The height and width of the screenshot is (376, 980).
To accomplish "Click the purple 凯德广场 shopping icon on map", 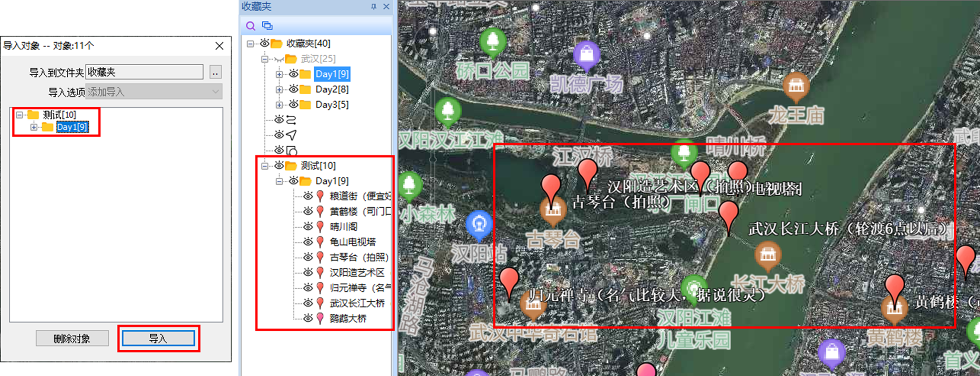I will (586, 55).
